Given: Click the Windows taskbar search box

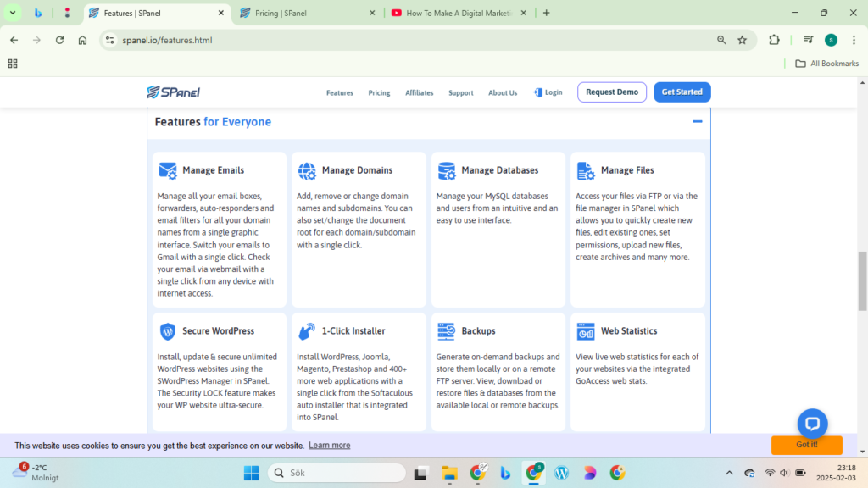Looking at the screenshot, I should 337,473.
